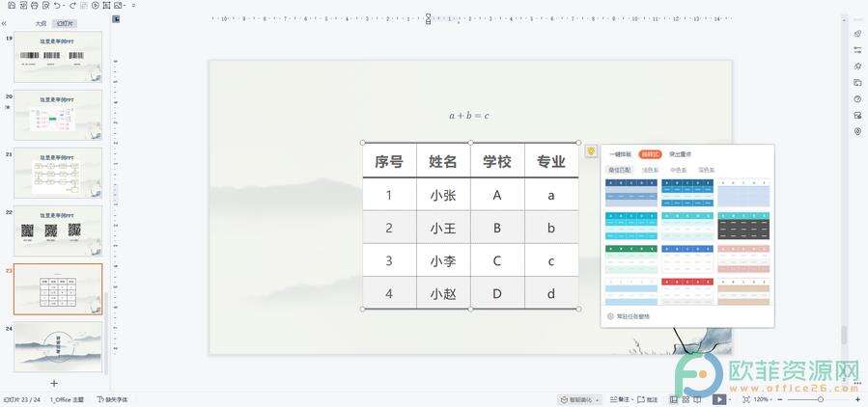
Task: Apply the red header table style
Action: coord(687,291)
